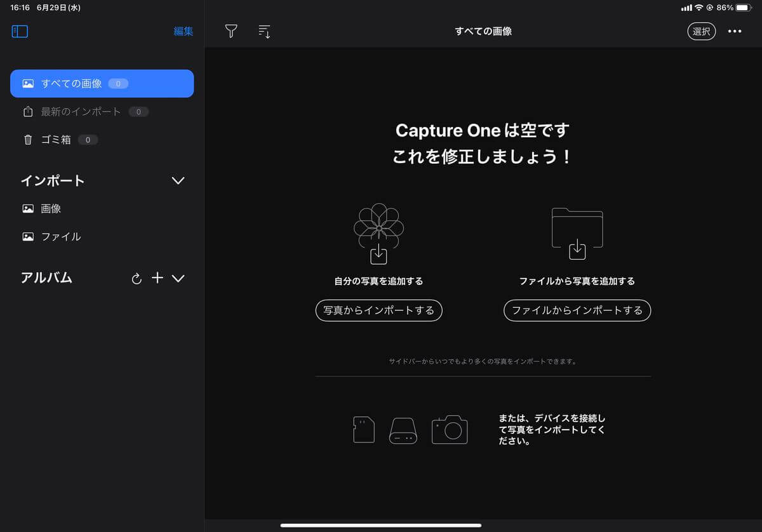Toggle the sidebar panel icon

tap(20, 31)
